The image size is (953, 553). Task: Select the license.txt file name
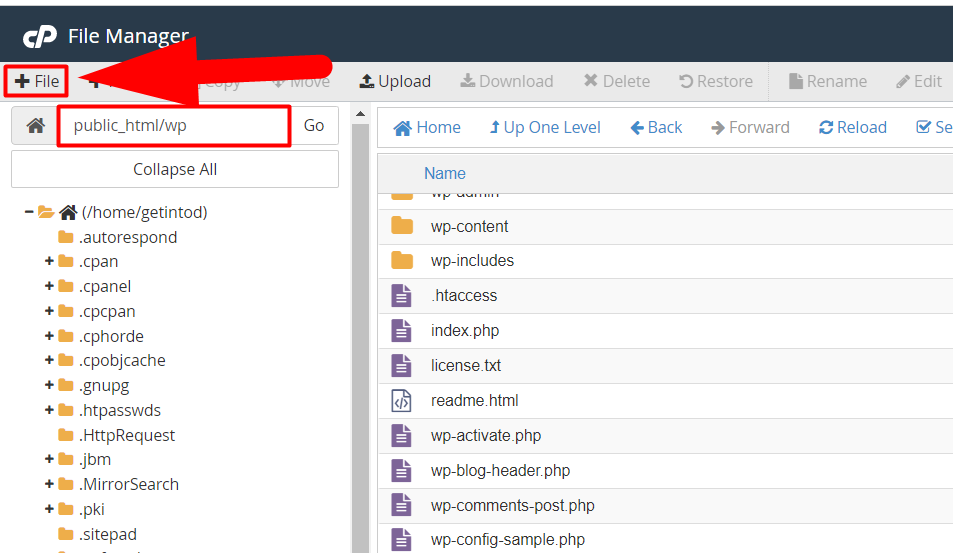pos(466,366)
